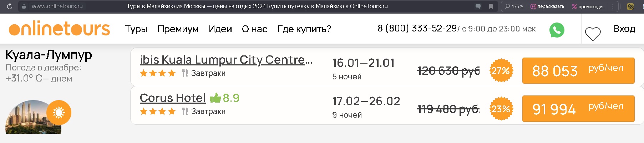Open Идеи in the navigation
The image size is (644, 143).
coord(220,29)
